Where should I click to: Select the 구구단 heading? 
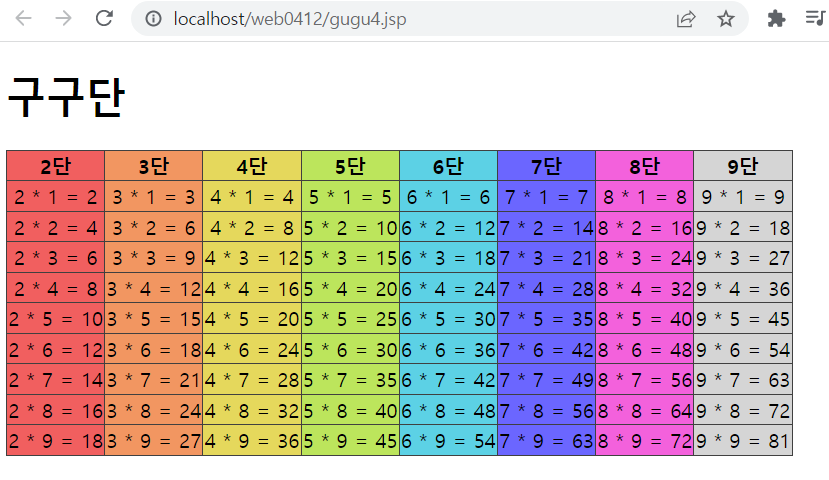(66, 96)
